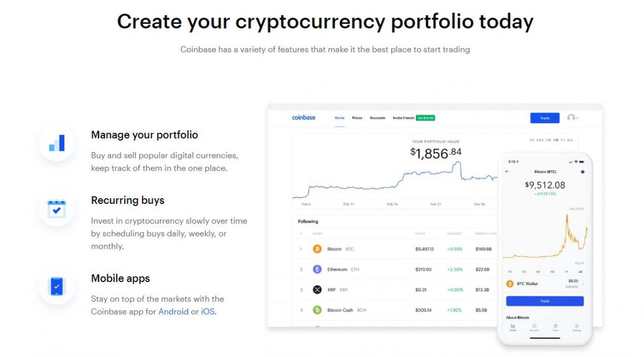The width and height of the screenshot is (644, 357).
Task: Follow the Android app link
Action: tap(173, 312)
